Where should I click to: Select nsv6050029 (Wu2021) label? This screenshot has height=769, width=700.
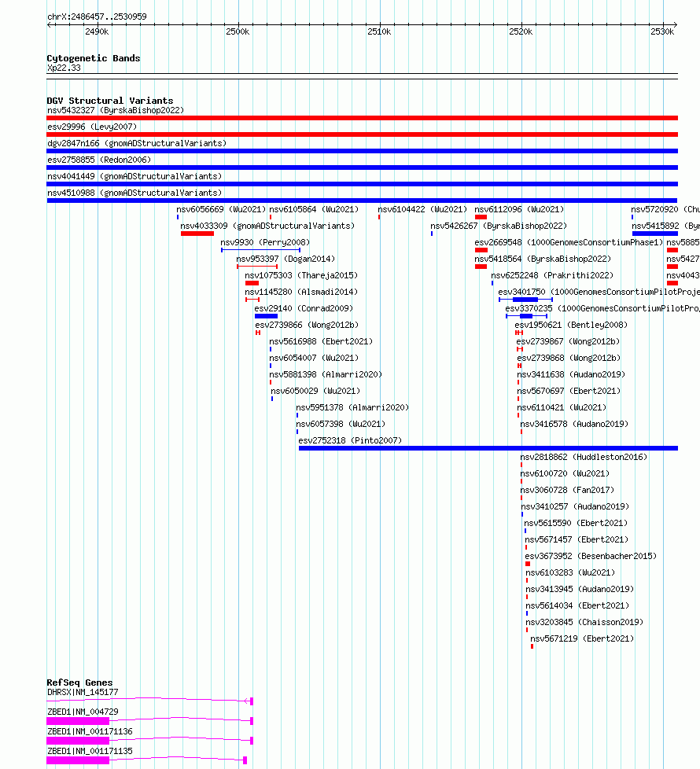click(x=315, y=391)
